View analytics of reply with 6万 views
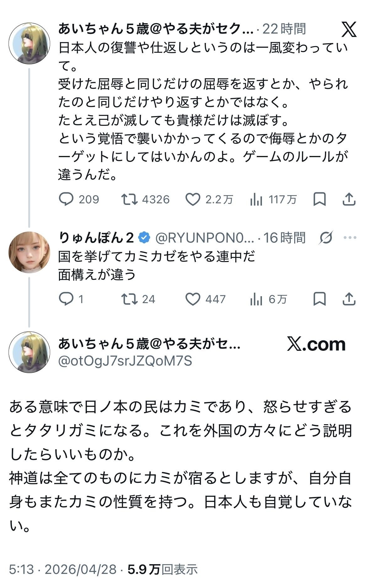Image resolution: width=367 pixels, height=588 pixels. (x=256, y=299)
